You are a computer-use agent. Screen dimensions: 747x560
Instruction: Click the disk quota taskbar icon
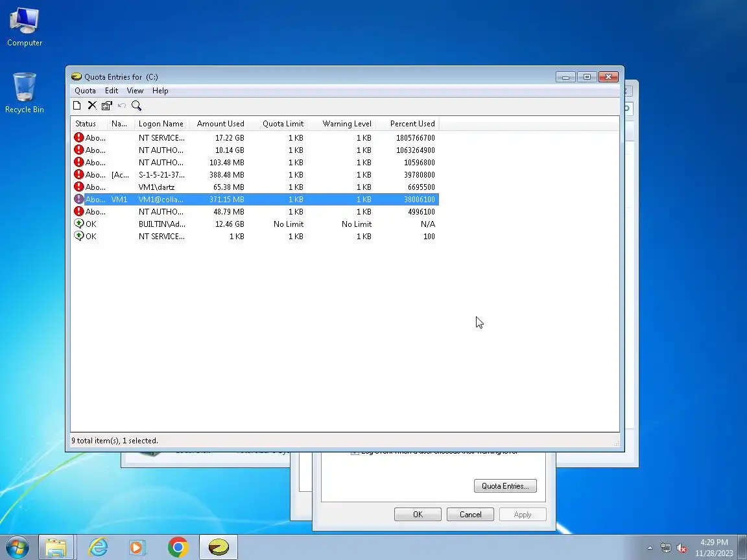(219, 547)
